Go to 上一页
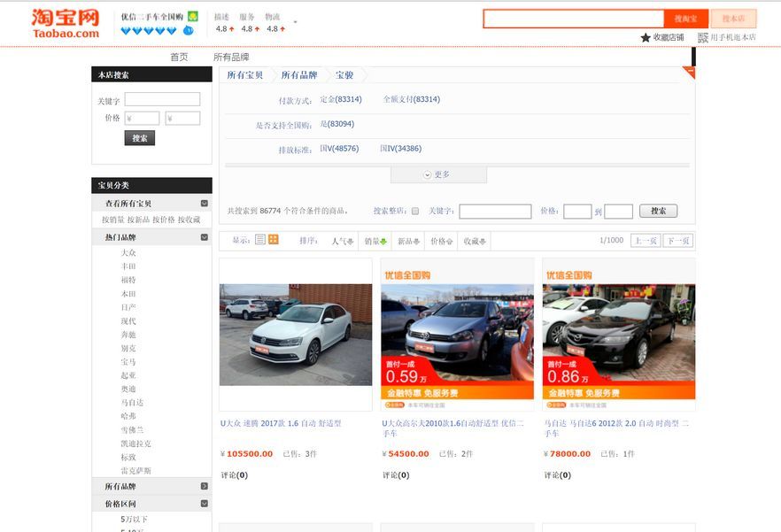This screenshot has width=781, height=532. (x=646, y=241)
